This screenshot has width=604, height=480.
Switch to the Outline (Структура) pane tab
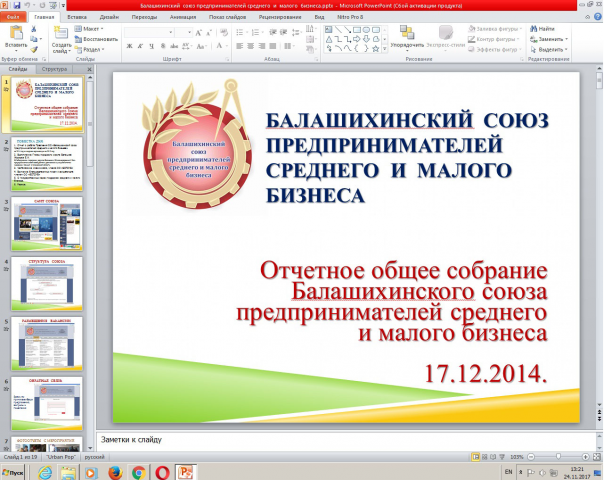click(54, 69)
